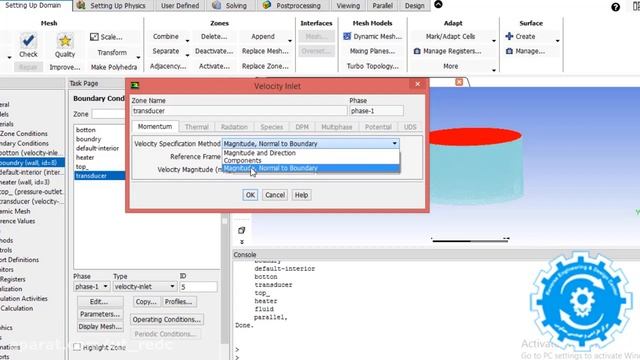640x360 pixels.
Task: Select boundry wall item in tree
Action: [32, 162]
